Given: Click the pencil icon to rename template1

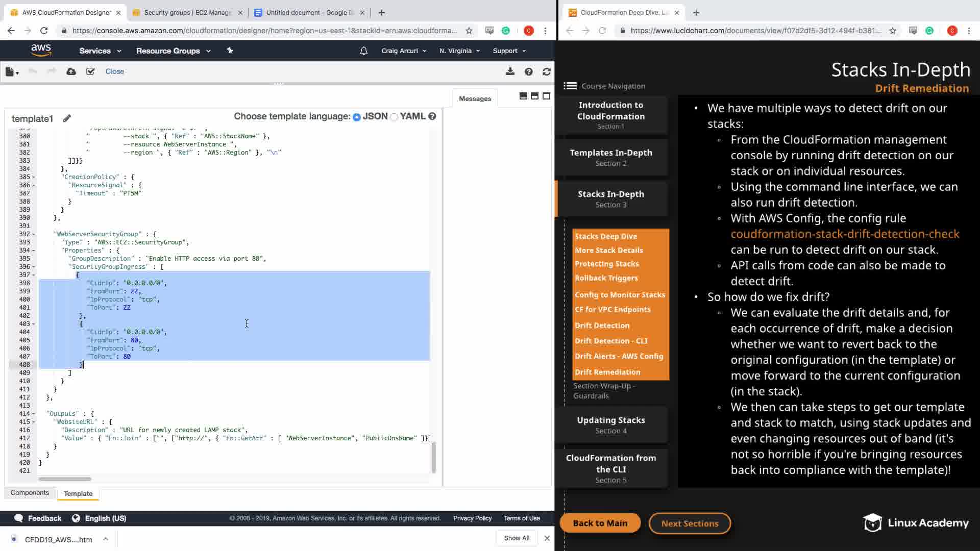Looking at the screenshot, I should 67,118.
